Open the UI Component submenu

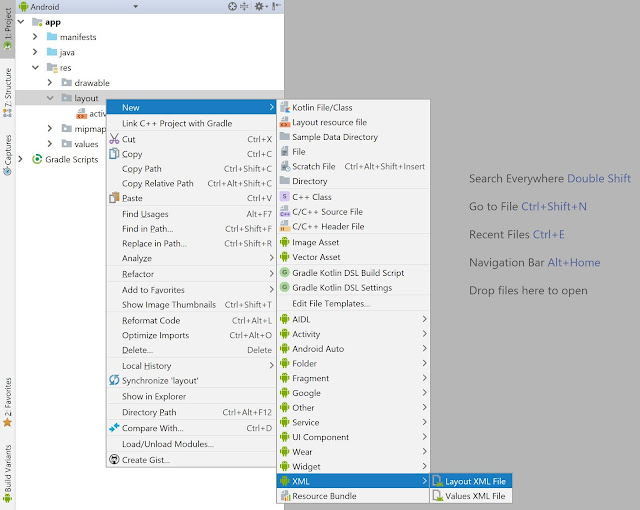click(x=353, y=437)
